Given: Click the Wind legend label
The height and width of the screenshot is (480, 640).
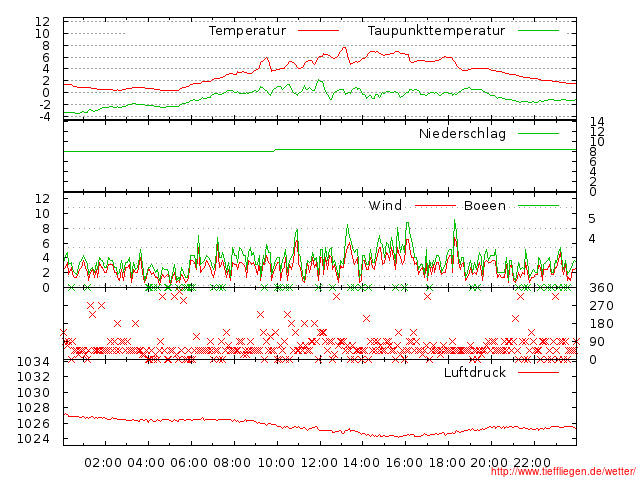Looking at the screenshot, I should coord(385,205).
